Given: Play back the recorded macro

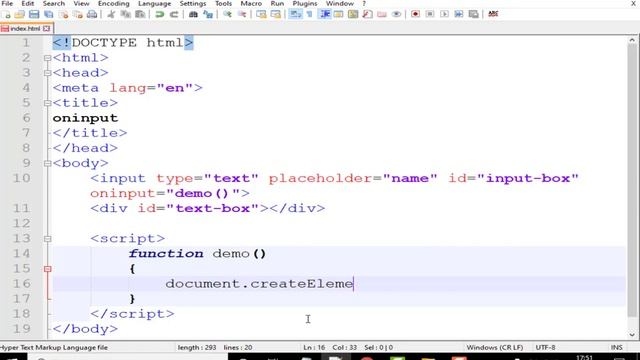Looking at the screenshot, I should click(x=444, y=14).
